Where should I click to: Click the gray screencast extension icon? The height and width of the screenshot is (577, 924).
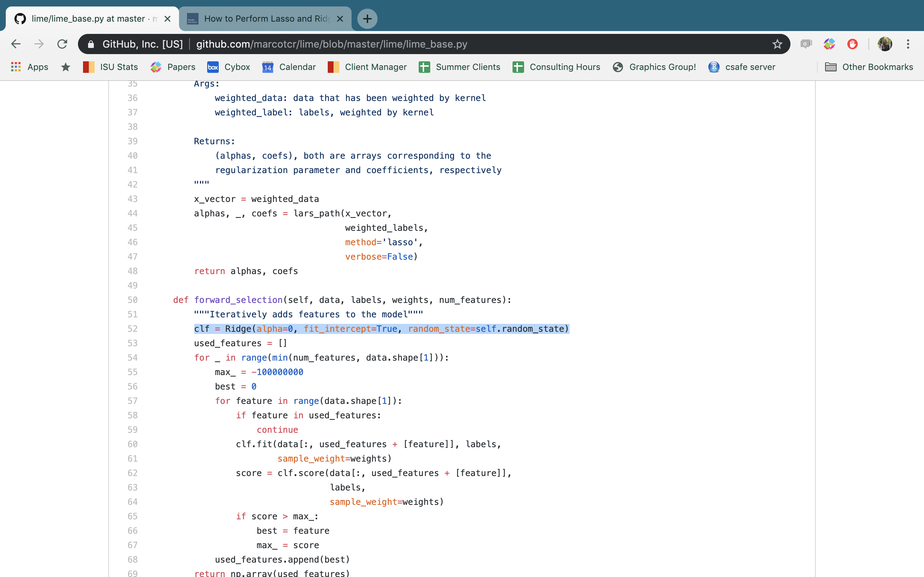806,44
